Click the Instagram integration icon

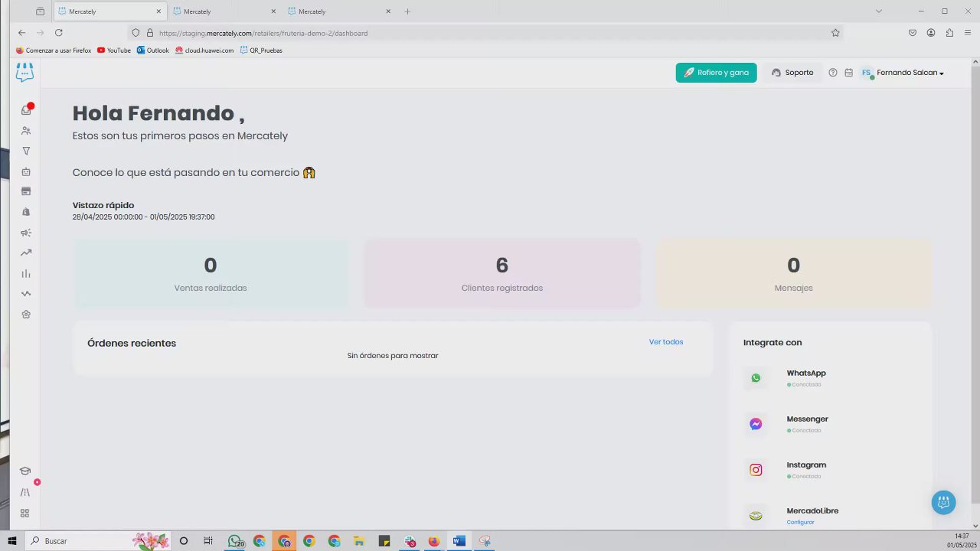(x=756, y=470)
